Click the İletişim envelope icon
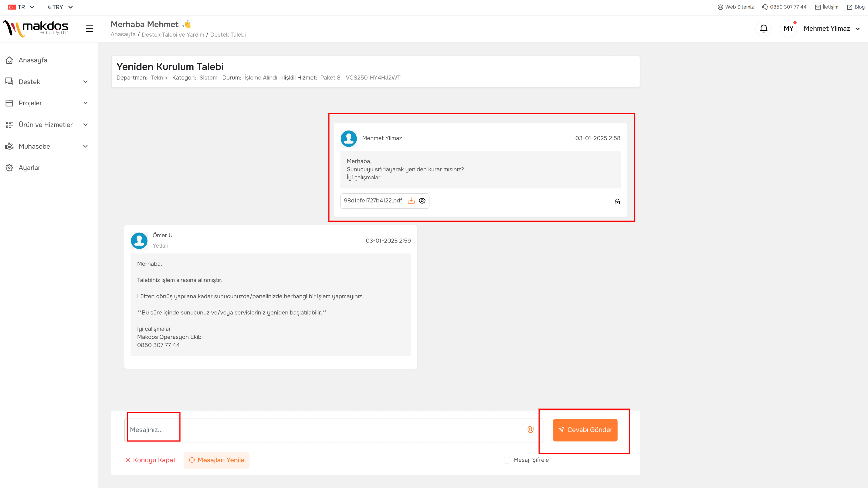The width and height of the screenshot is (868, 488). [818, 7]
